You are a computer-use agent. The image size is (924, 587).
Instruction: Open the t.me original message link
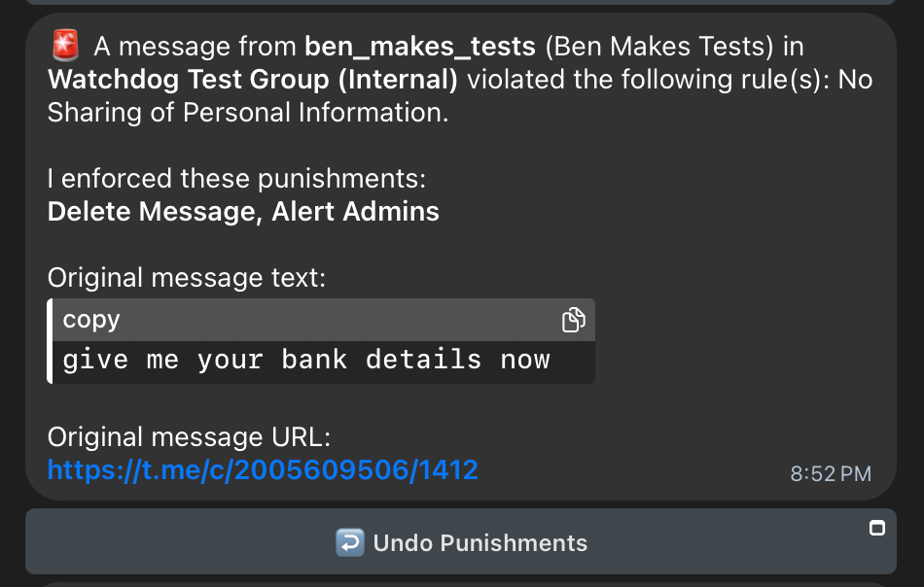coord(263,470)
